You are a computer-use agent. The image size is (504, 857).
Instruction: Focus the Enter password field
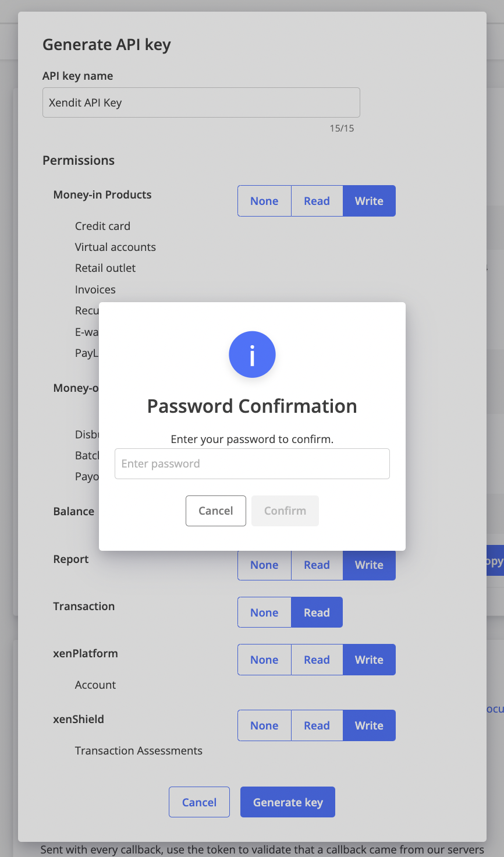click(x=252, y=463)
